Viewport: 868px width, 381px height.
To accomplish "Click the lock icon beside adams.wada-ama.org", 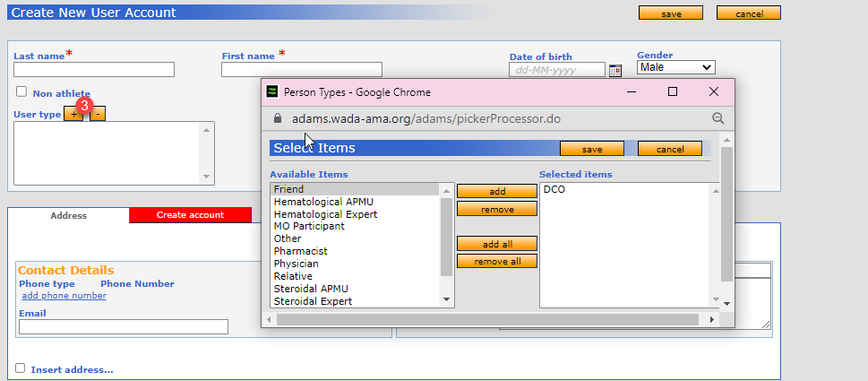I will pyautogui.click(x=278, y=118).
